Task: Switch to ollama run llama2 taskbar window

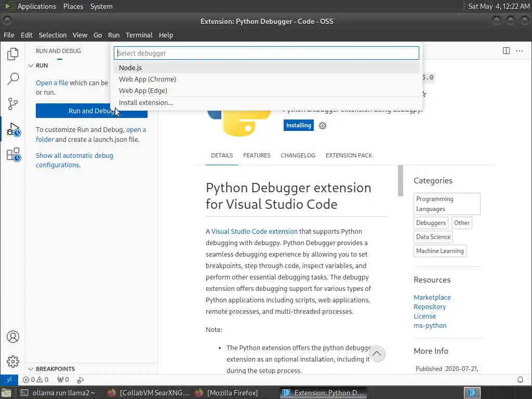Action: tap(58, 393)
